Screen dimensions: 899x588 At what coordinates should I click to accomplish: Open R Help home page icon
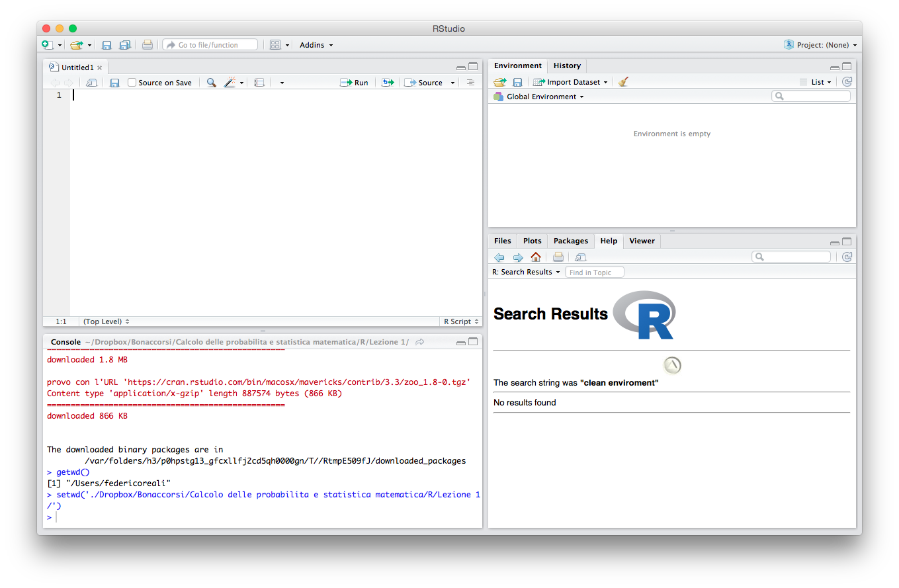click(x=536, y=257)
